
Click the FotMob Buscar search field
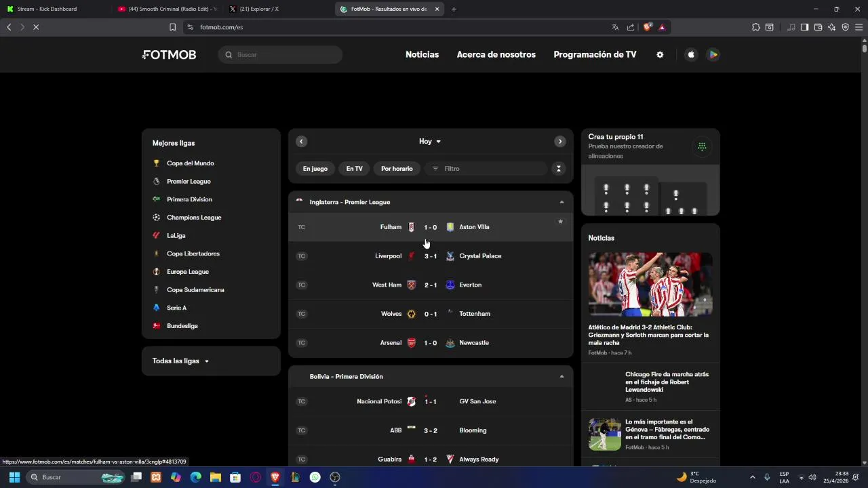(x=280, y=55)
